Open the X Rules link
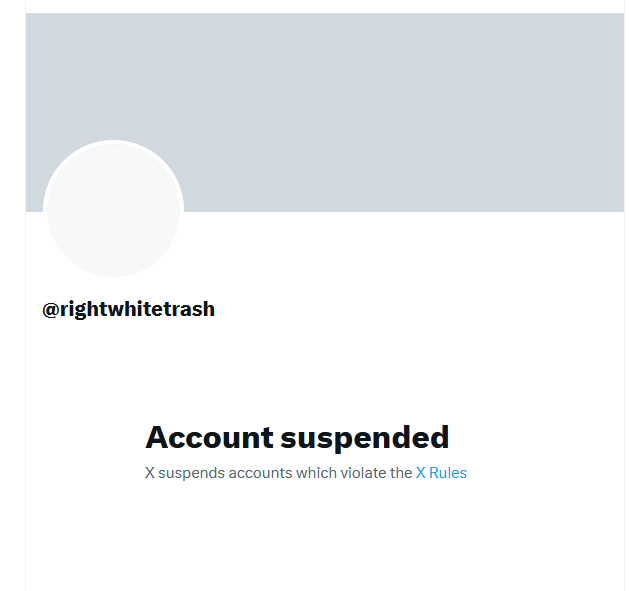Viewport: 640px width, 591px height. [x=441, y=473]
